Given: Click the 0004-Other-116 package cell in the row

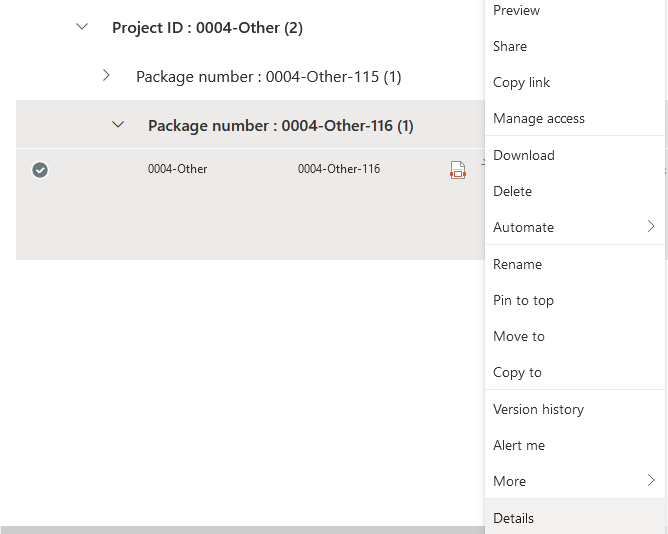Looking at the screenshot, I should click(x=339, y=169).
